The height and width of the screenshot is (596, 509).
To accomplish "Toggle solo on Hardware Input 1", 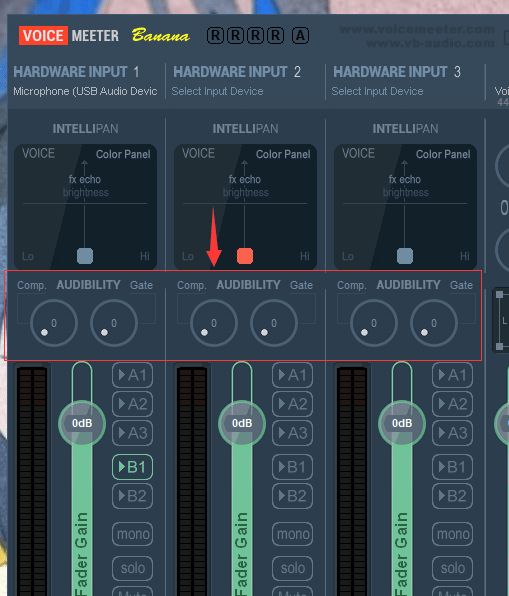I will 133,568.
